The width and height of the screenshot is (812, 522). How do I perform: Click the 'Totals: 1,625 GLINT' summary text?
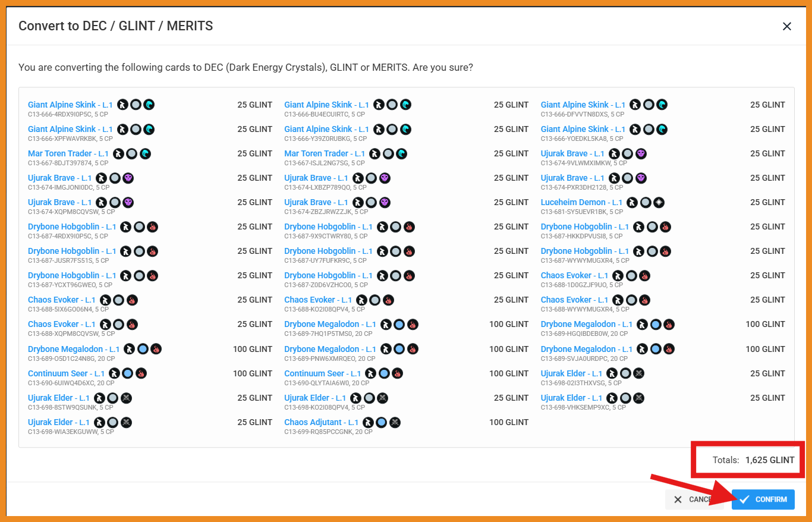(753, 460)
